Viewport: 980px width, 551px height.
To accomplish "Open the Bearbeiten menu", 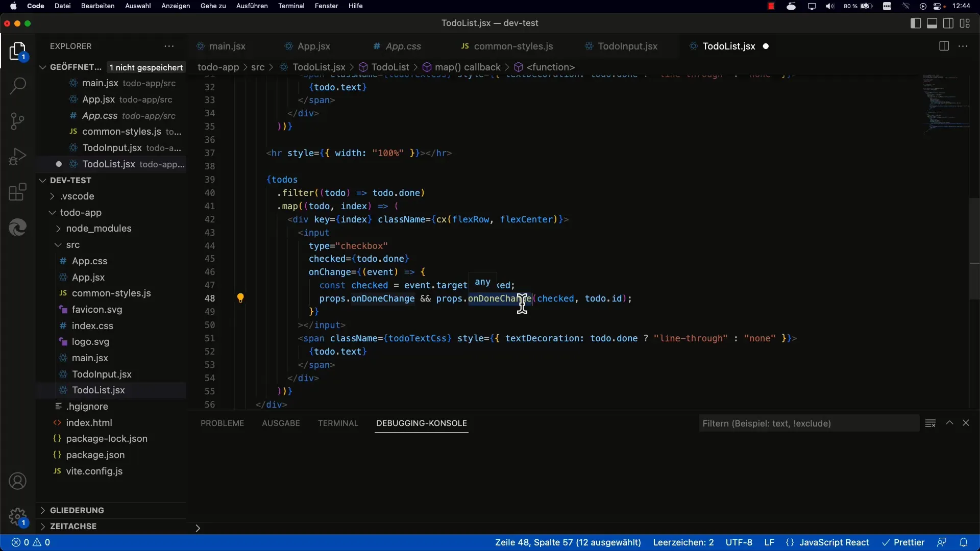I will point(97,6).
